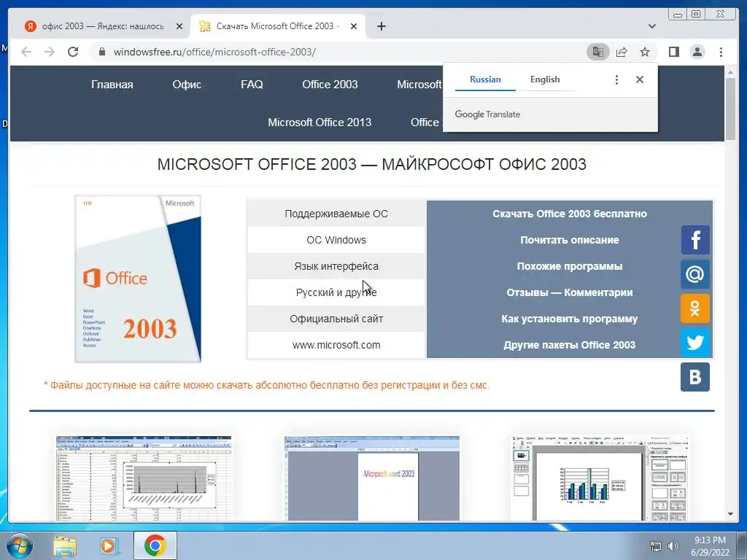
Task: Open Microsoft Office 2013 nav item
Action: click(320, 122)
